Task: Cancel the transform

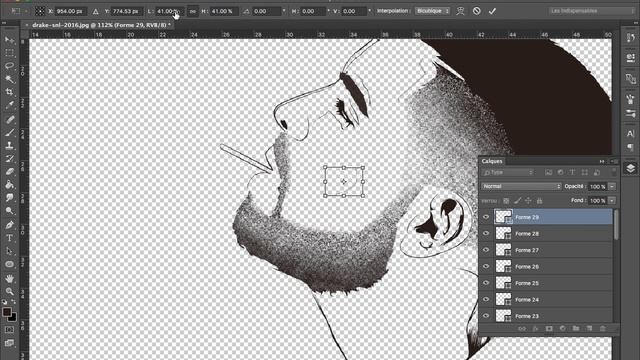Action: [476, 11]
